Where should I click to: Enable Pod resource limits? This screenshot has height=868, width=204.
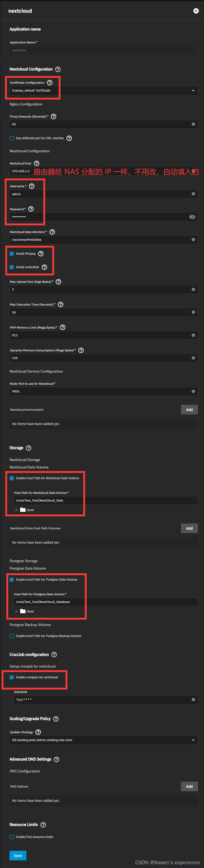point(12,837)
